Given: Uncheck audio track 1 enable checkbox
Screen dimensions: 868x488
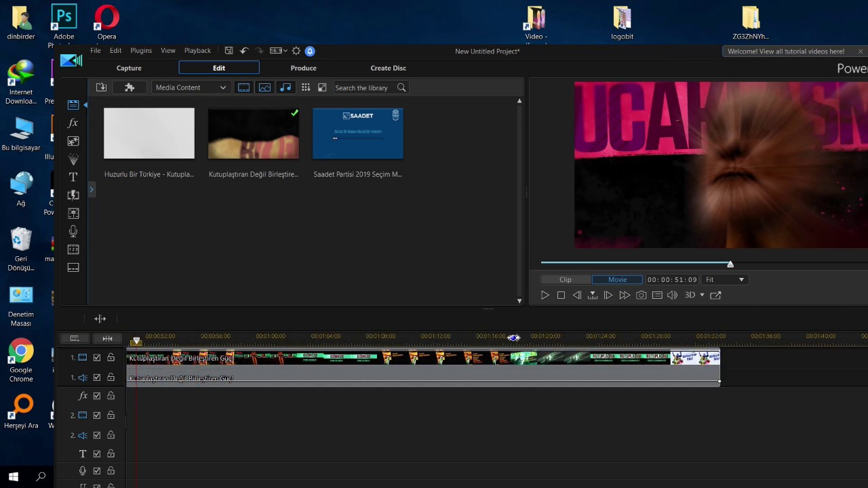Looking at the screenshot, I should click(97, 378).
